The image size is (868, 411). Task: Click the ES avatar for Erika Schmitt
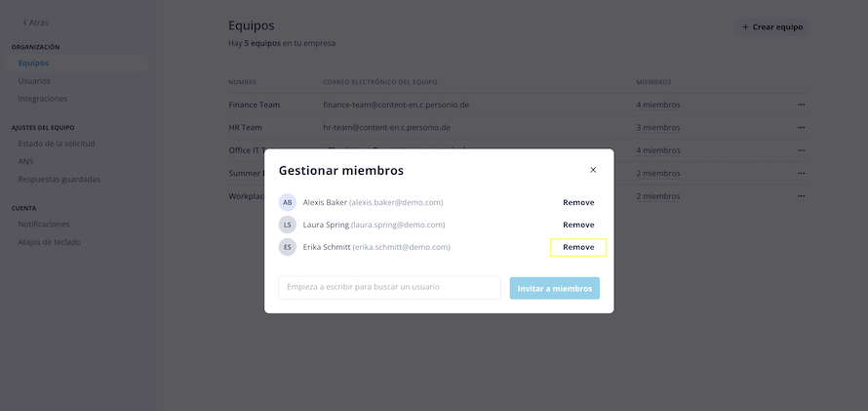click(288, 247)
